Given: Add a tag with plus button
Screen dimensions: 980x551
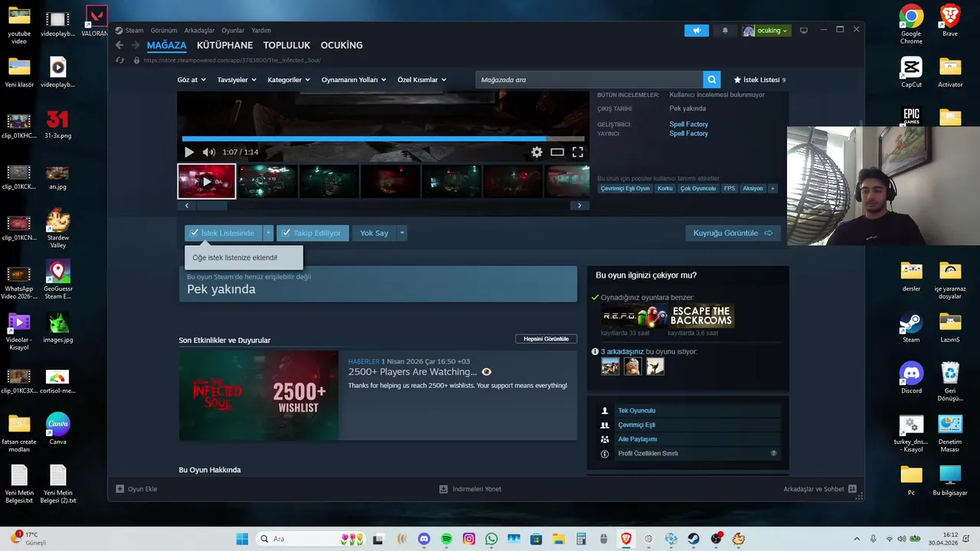Looking at the screenshot, I should click(x=773, y=188).
